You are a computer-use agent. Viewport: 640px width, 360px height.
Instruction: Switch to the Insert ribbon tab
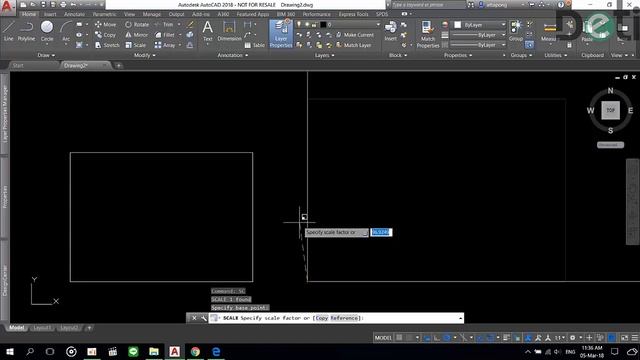coord(50,14)
